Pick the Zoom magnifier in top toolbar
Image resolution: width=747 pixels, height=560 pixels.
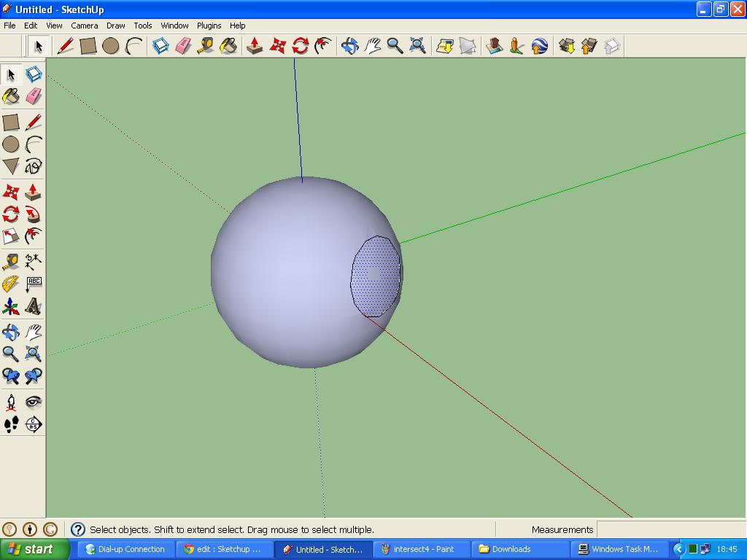point(395,46)
